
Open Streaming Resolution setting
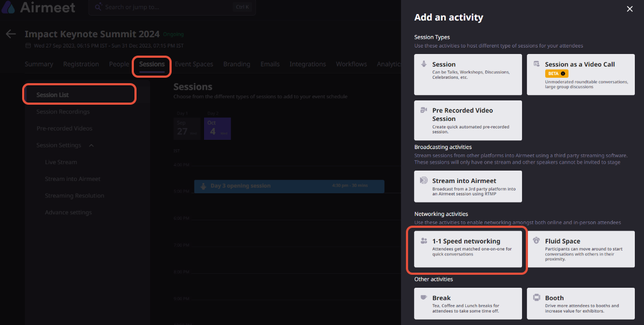(x=74, y=196)
